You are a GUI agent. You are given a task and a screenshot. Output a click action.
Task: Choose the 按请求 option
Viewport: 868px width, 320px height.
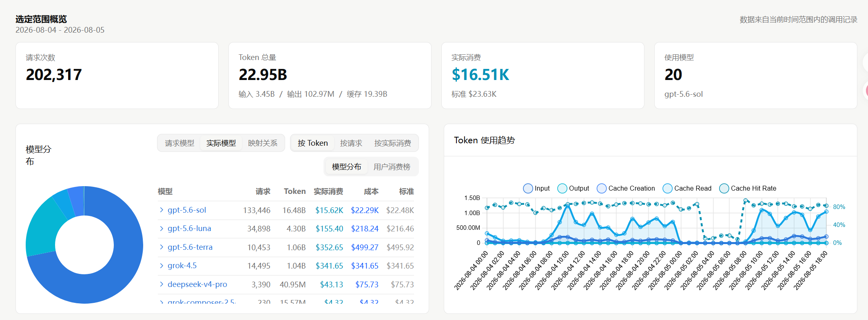click(x=351, y=143)
